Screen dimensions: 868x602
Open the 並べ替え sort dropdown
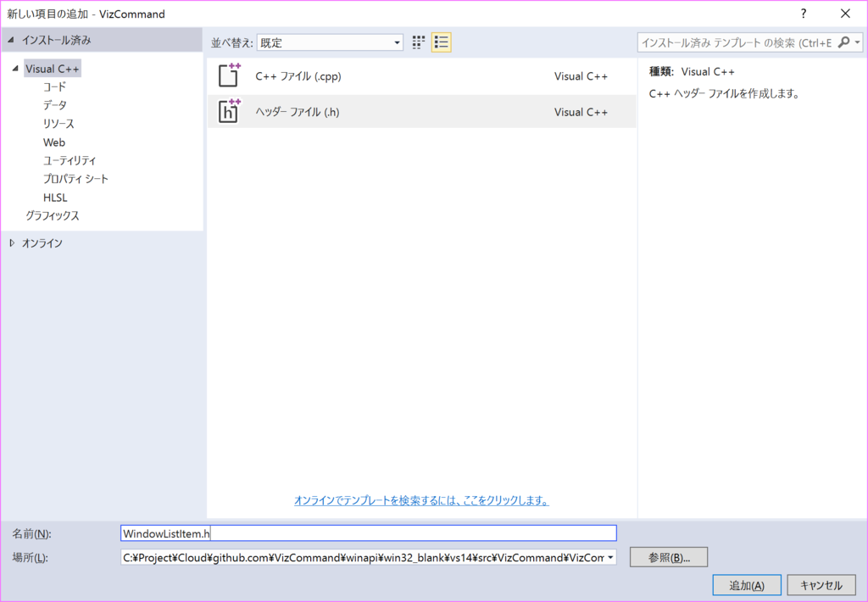(x=330, y=42)
